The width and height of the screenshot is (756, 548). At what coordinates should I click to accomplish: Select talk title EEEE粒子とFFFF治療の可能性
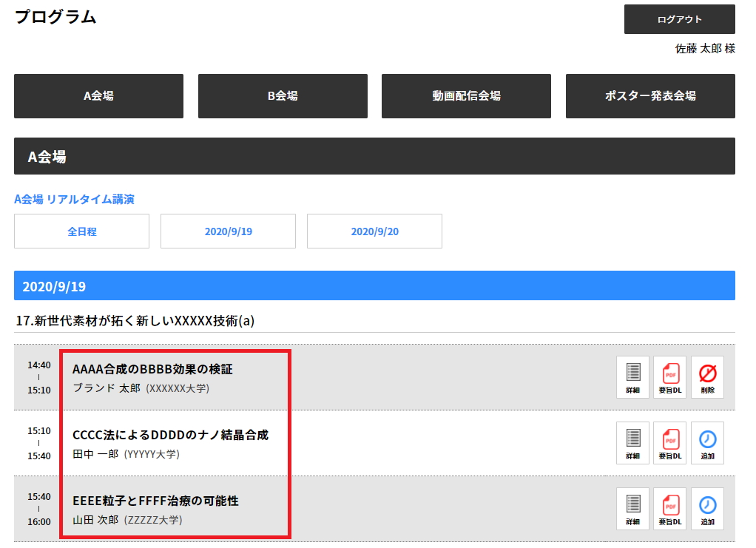point(155,501)
